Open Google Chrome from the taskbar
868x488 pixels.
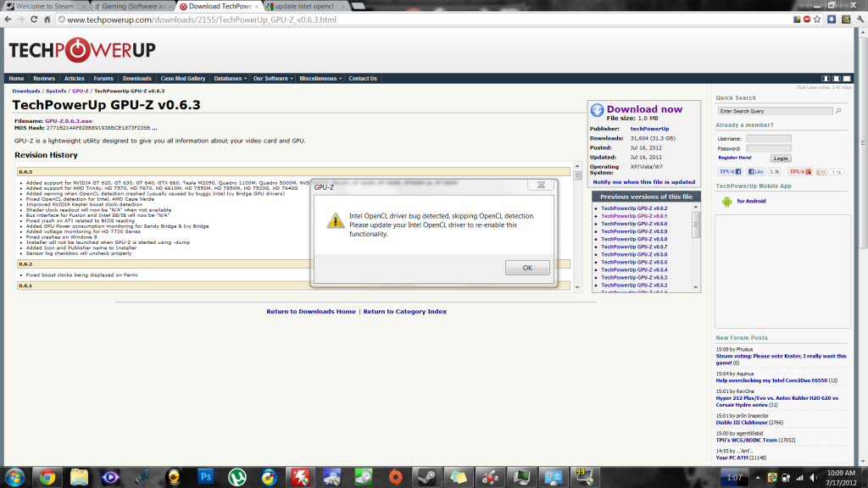pos(47,477)
